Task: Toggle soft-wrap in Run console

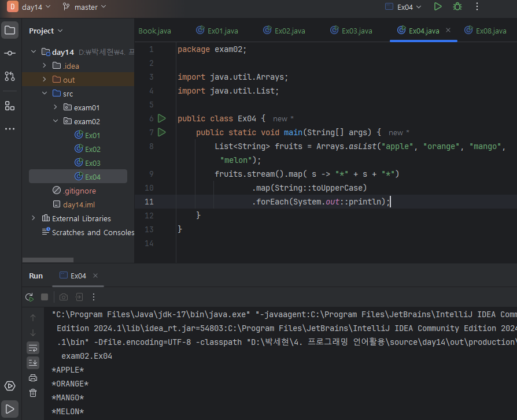Action: [x=33, y=348]
